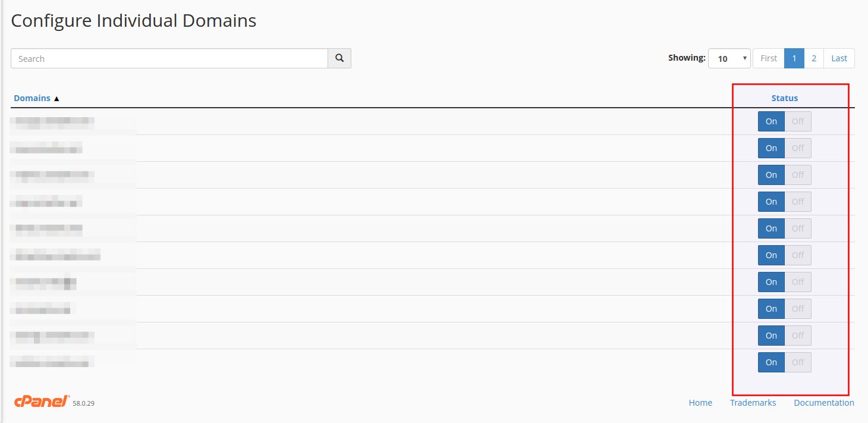
Task: Click the Status column header
Action: point(784,98)
